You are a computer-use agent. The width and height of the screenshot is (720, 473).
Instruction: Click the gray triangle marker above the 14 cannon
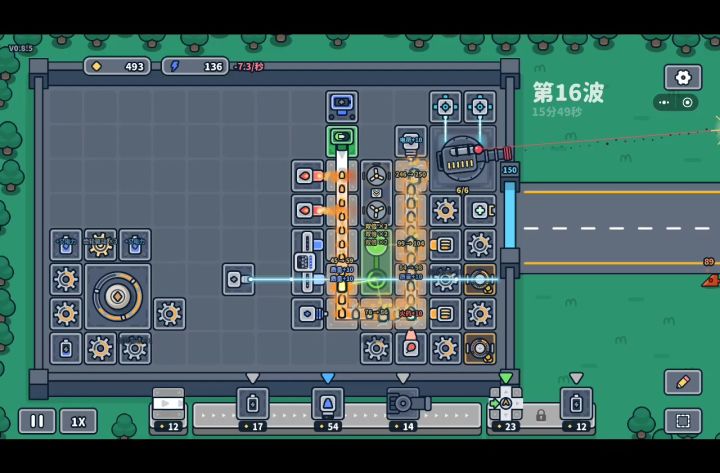pyautogui.click(x=403, y=378)
